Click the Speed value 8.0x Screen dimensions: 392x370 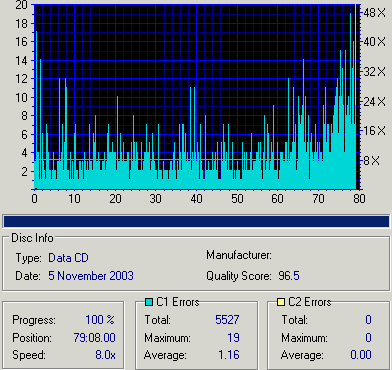105,355
